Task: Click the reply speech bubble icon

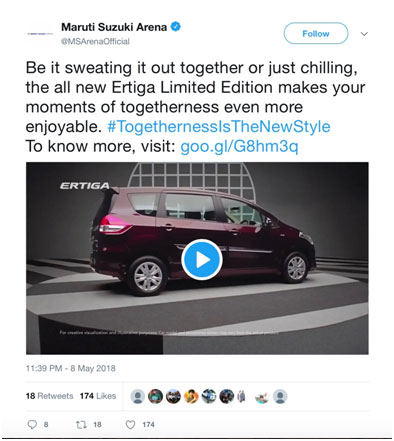Action: 32,424
